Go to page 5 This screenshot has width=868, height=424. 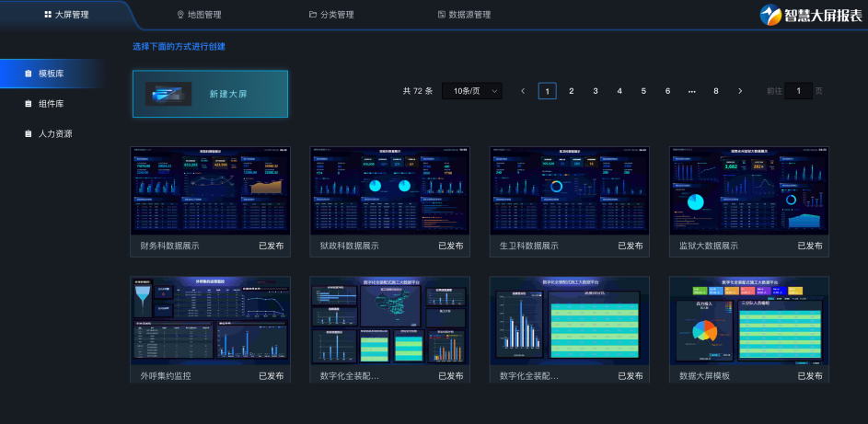click(x=643, y=91)
